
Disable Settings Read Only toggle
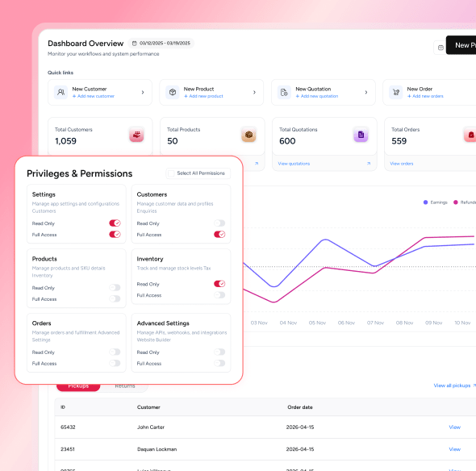115,223
